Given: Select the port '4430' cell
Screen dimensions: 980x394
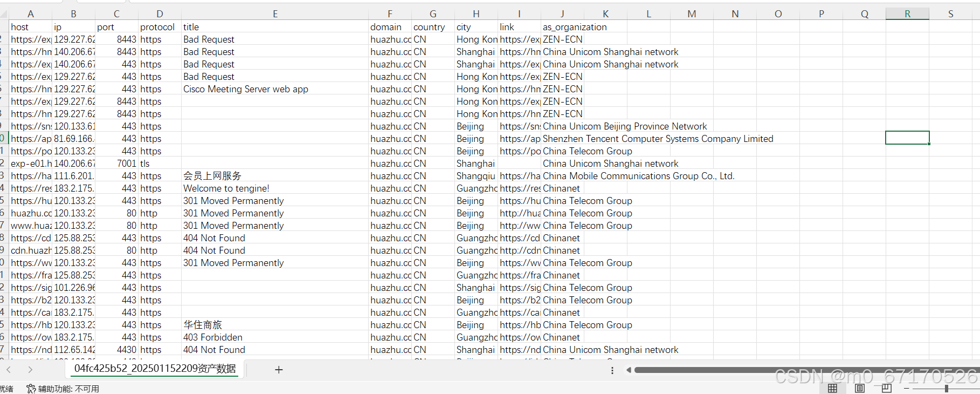Looking at the screenshot, I should 117,350.
